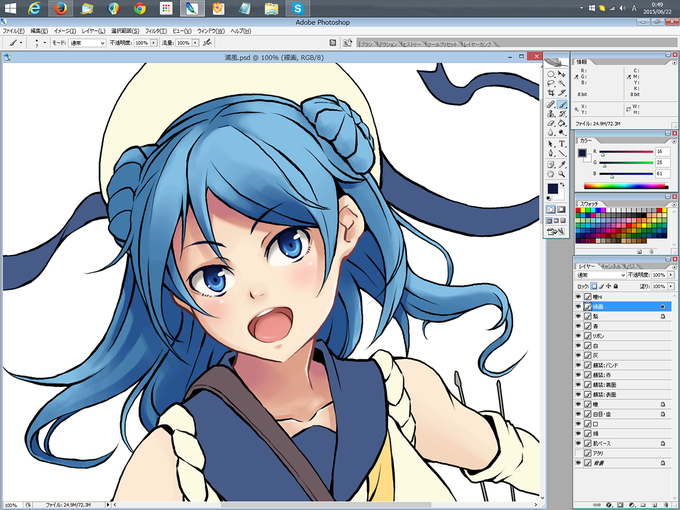Viewport: 680px width, 510px height.
Task: Add layer style from Layers panel bottom
Action: [609, 505]
